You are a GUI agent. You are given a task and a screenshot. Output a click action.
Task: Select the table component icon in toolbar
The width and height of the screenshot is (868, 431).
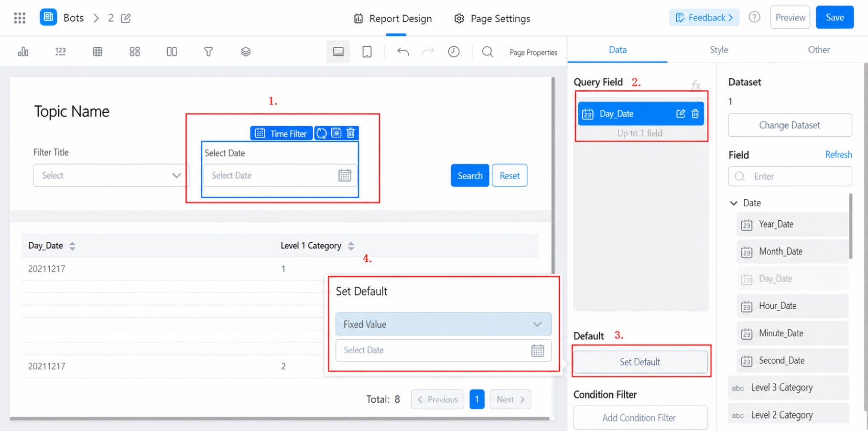coord(98,52)
